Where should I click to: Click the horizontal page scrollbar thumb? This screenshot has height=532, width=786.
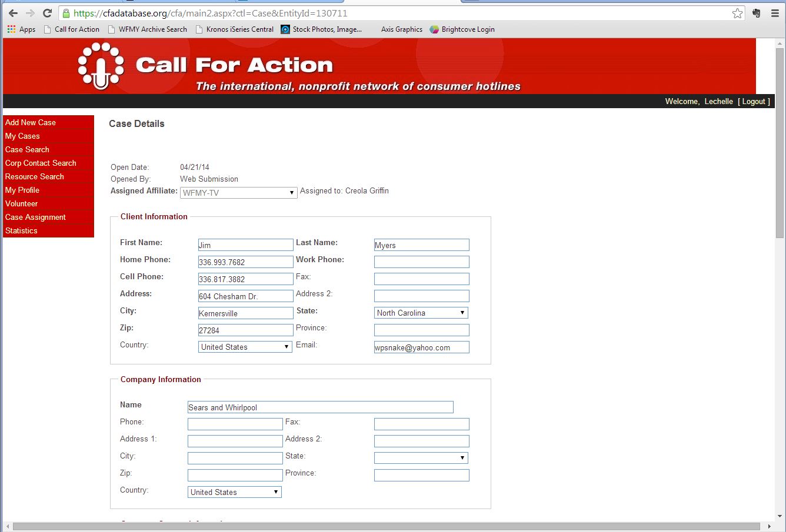point(387,526)
